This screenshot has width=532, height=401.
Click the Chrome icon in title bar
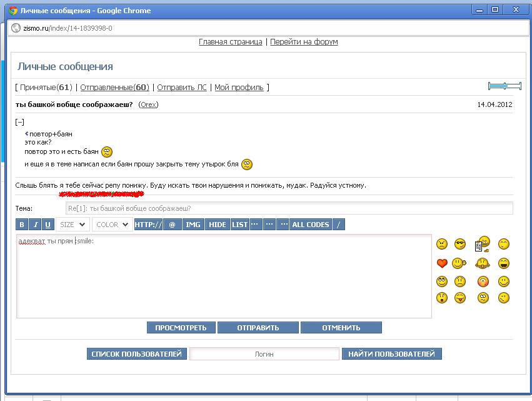pyautogui.click(x=13, y=11)
